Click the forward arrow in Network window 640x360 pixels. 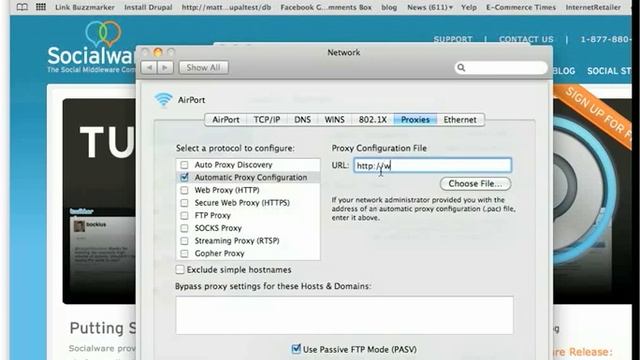tap(165, 67)
